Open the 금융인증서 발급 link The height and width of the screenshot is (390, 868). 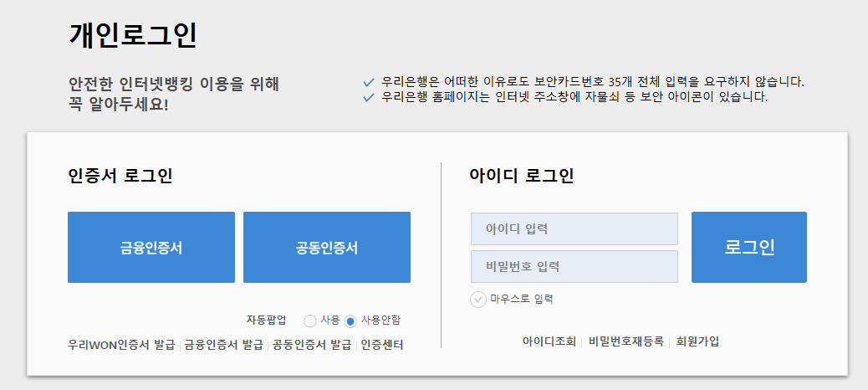(223, 345)
